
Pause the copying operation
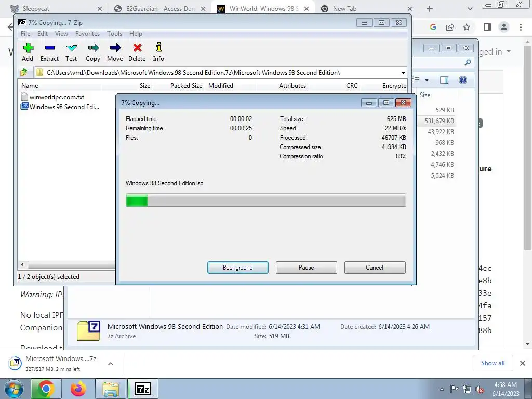[x=307, y=268]
